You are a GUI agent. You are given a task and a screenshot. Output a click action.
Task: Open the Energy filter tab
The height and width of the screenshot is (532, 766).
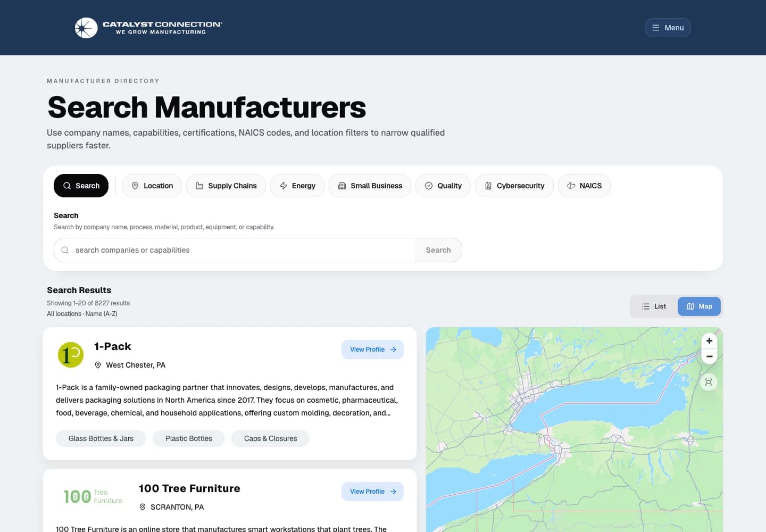[x=297, y=186]
